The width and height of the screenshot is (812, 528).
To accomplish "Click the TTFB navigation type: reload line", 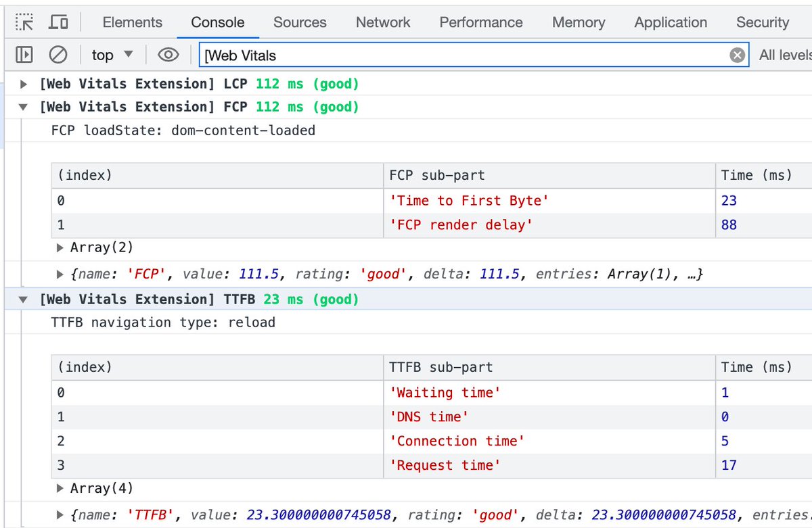I will 163,322.
